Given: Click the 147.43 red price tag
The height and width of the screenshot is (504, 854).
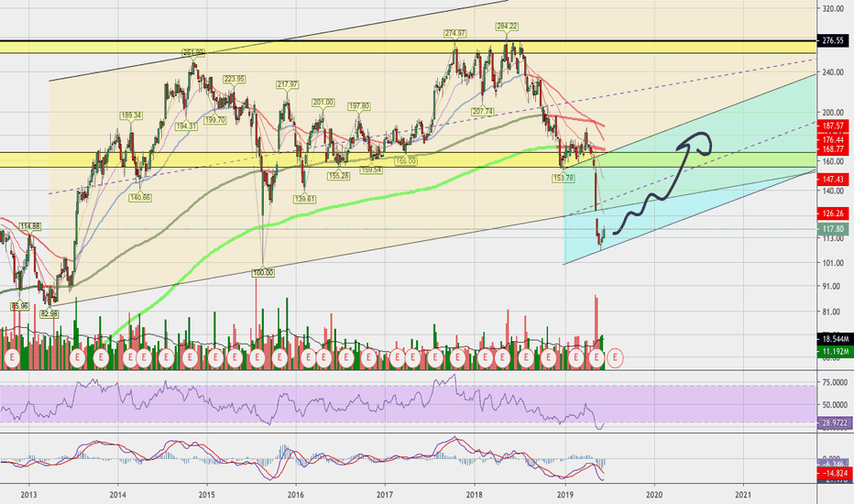Looking at the screenshot, I should coord(833,180).
